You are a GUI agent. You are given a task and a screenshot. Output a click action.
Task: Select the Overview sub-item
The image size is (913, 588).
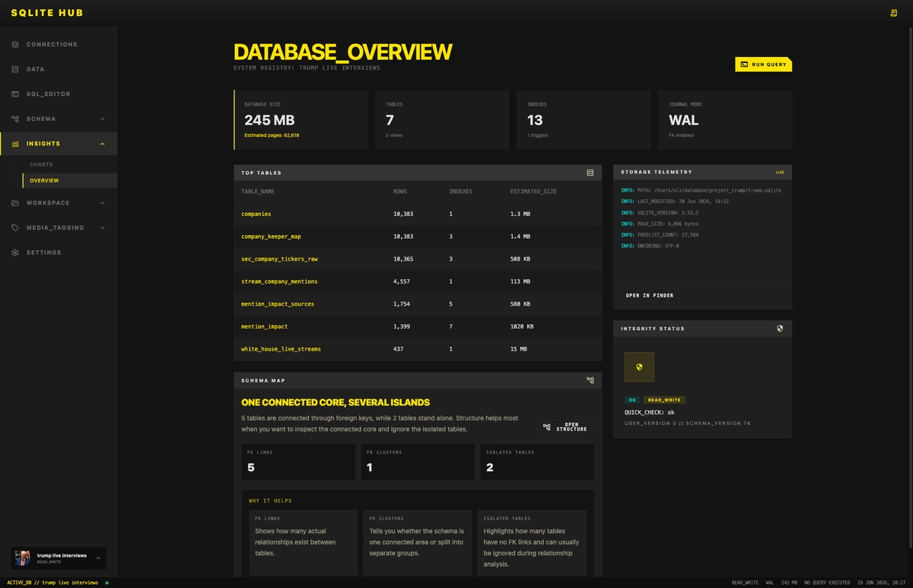click(69, 180)
